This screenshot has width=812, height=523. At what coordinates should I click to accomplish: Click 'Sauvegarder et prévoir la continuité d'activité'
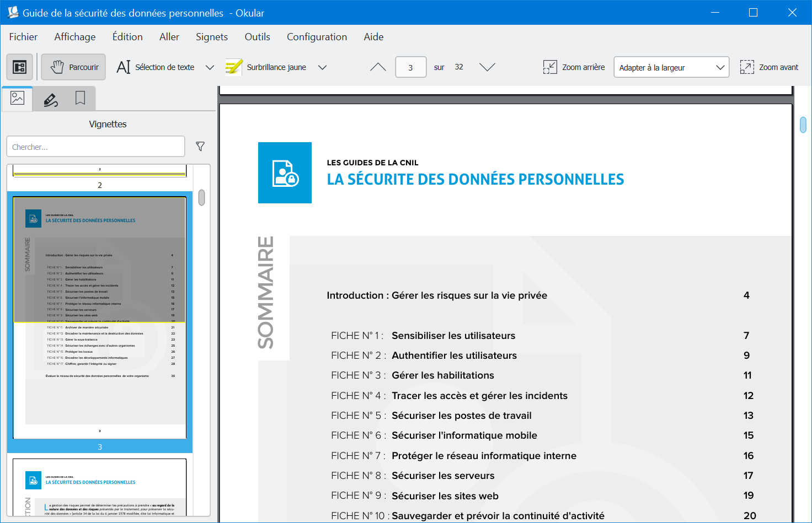point(498,516)
